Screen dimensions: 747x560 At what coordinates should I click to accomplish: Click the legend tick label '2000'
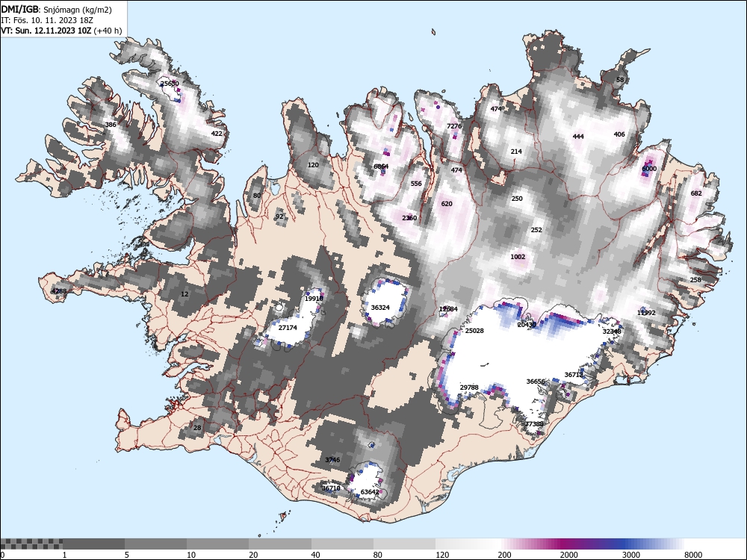click(x=568, y=555)
